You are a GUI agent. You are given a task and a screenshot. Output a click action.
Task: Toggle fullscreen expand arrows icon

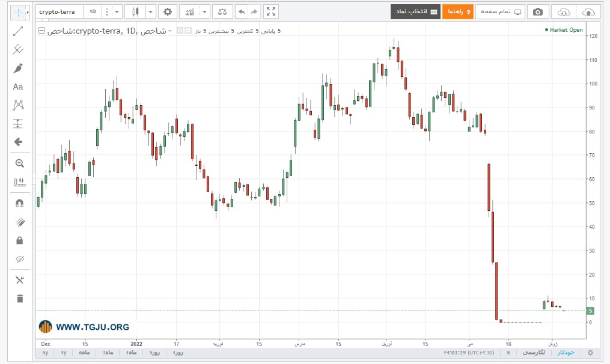coord(271,11)
